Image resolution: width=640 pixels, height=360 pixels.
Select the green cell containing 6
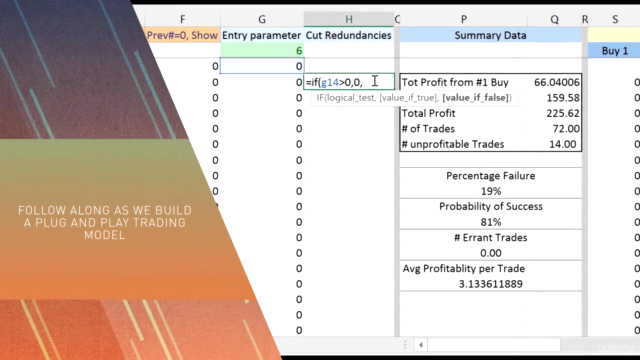pyautogui.click(x=262, y=51)
